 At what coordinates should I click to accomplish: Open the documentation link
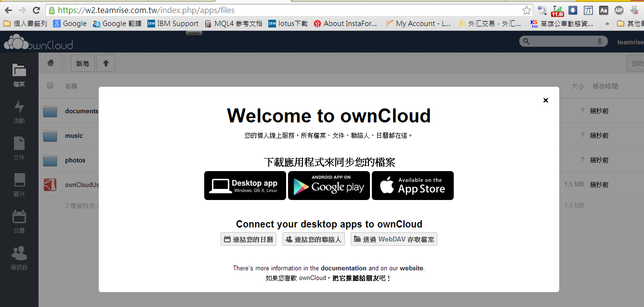tap(343, 268)
